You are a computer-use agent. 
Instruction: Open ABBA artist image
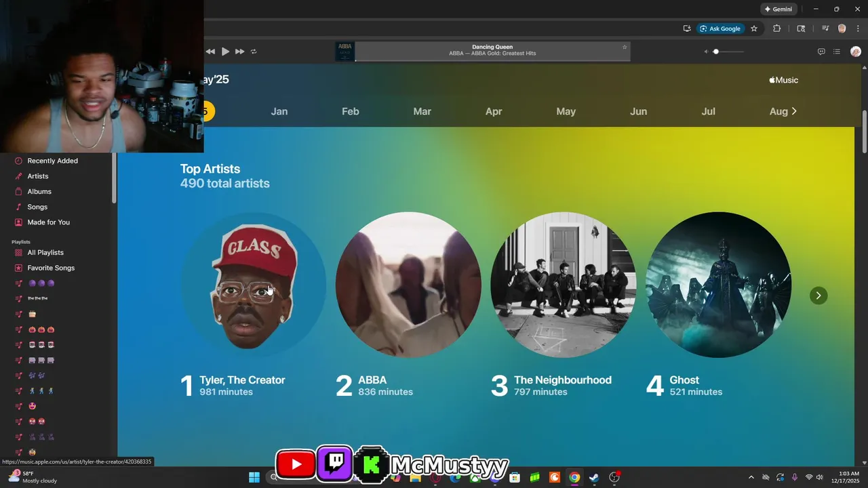[408, 285]
